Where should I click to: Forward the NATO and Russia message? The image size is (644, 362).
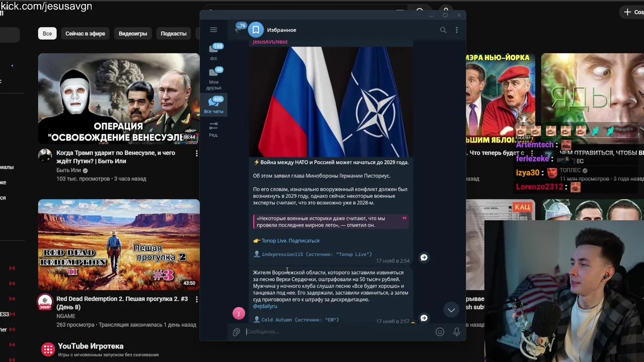(424, 257)
